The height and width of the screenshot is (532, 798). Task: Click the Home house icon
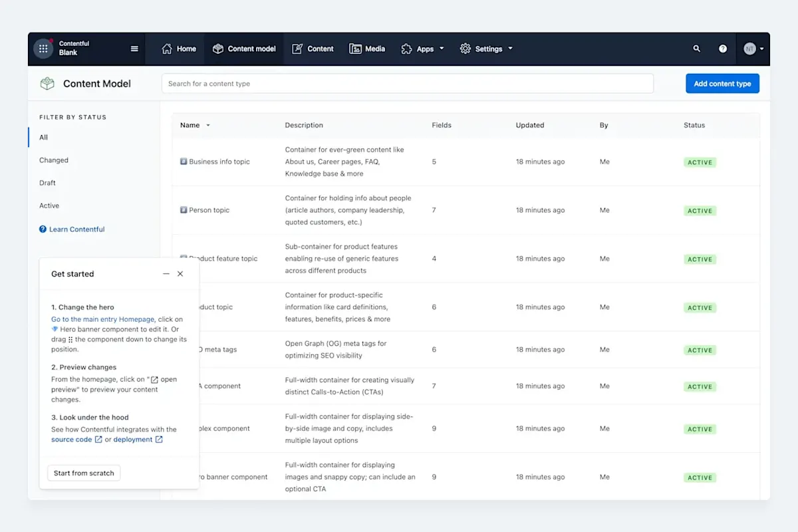pyautogui.click(x=167, y=49)
